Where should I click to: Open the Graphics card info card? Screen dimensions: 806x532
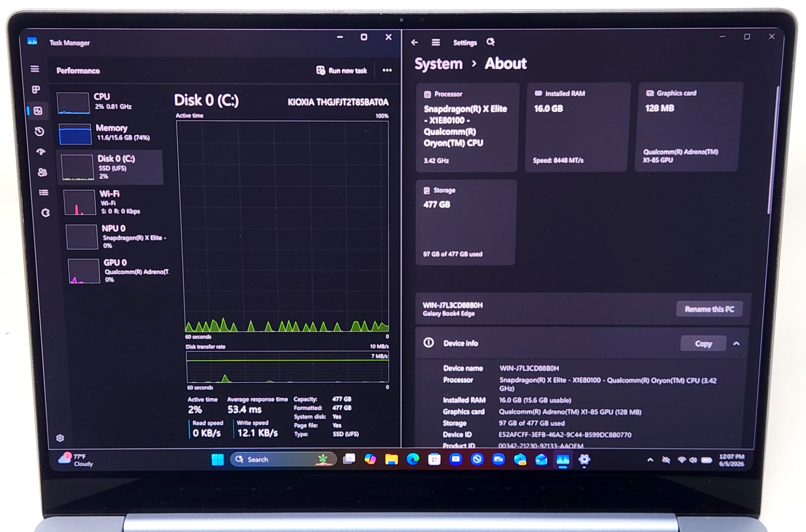pyautogui.click(x=688, y=127)
